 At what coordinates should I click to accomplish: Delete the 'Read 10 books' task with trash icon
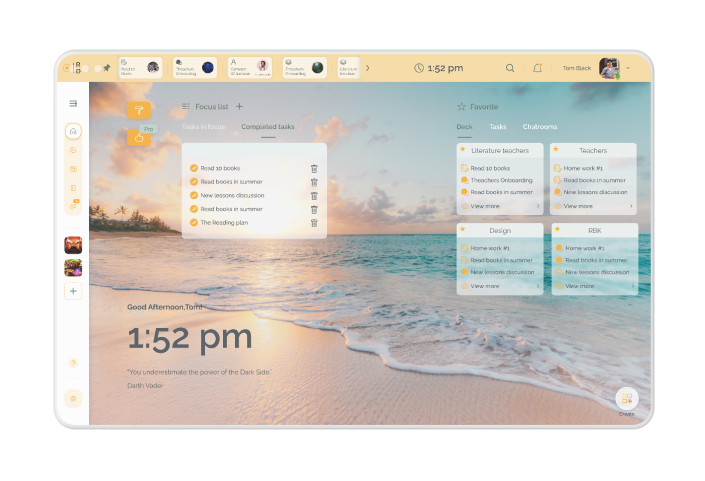tap(314, 169)
